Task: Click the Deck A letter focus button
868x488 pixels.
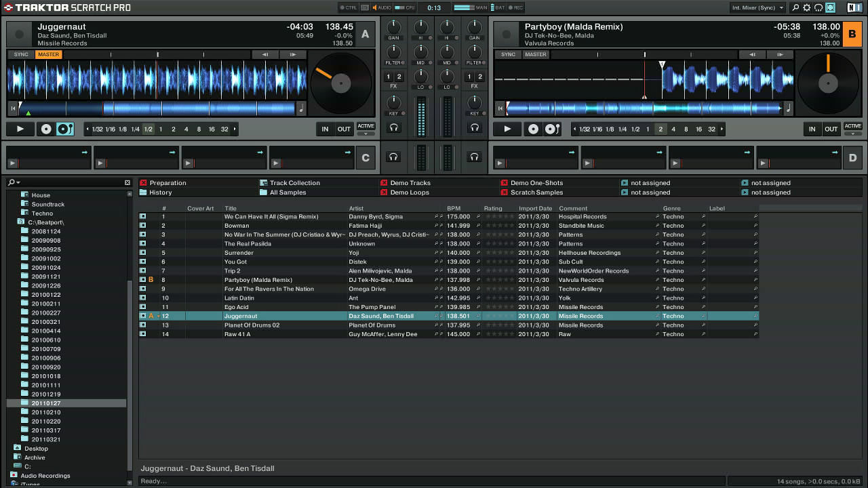Action: pyautogui.click(x=366, y=34)
